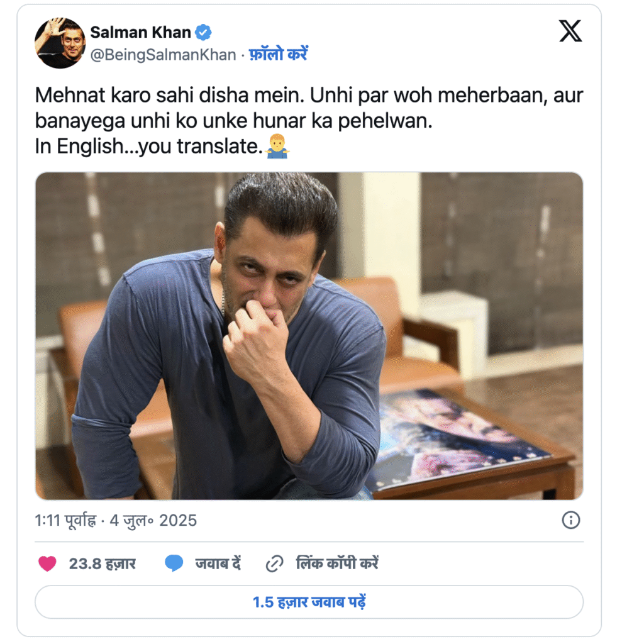Open the tweet info icon
The image size is (644, 644).
coord(570,520)
